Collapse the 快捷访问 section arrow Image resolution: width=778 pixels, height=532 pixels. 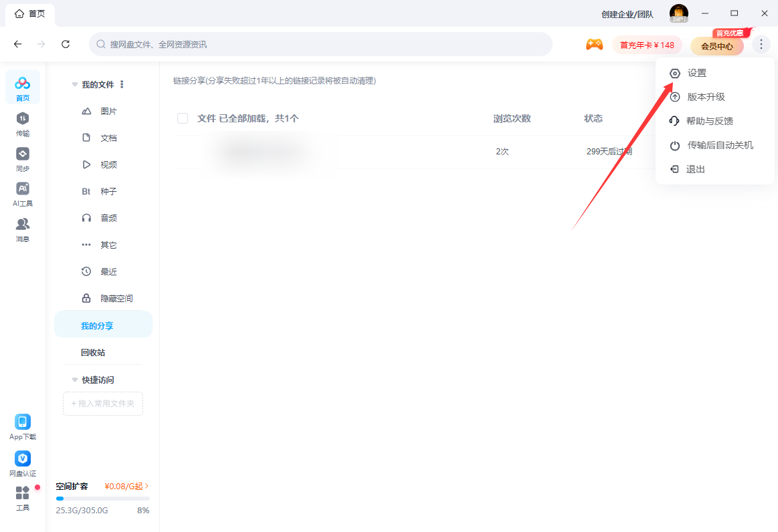[x=75, y=380]
